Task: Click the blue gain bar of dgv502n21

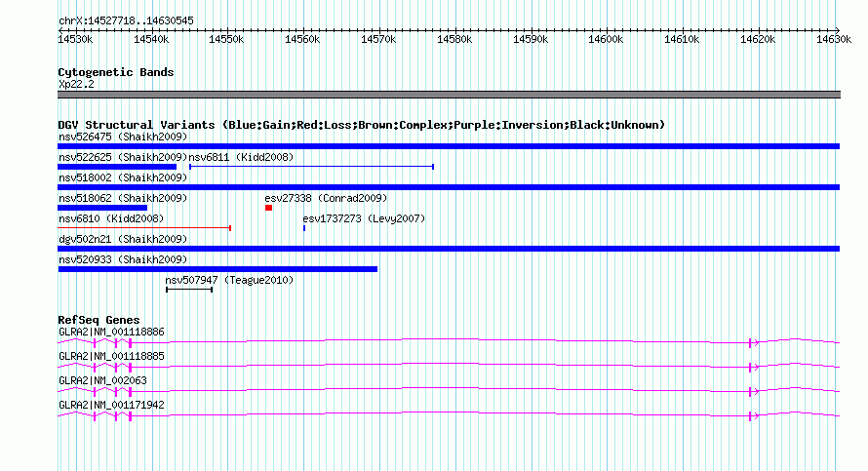Action: point(449,249)
